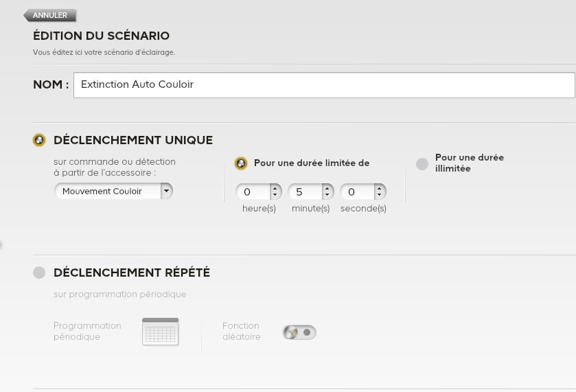Select the Déclenchement Unique radio button

tap(39, 140)
